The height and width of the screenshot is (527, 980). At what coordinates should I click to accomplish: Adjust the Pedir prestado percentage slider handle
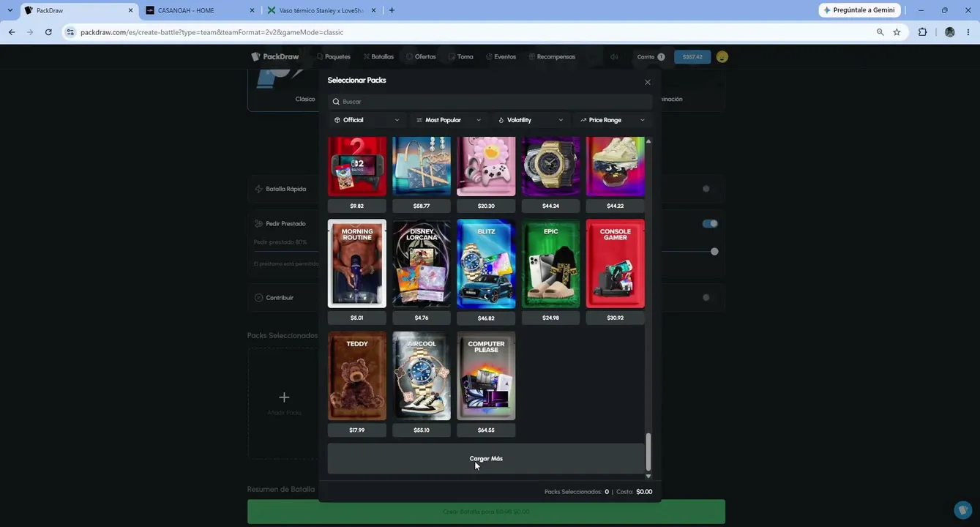tap(714, 251)
